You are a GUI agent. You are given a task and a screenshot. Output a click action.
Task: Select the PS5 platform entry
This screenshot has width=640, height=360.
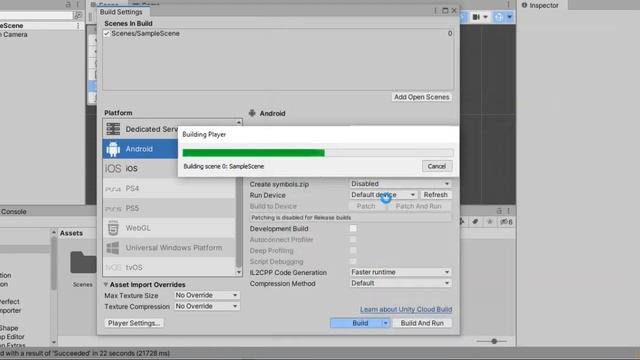point(169,208)
